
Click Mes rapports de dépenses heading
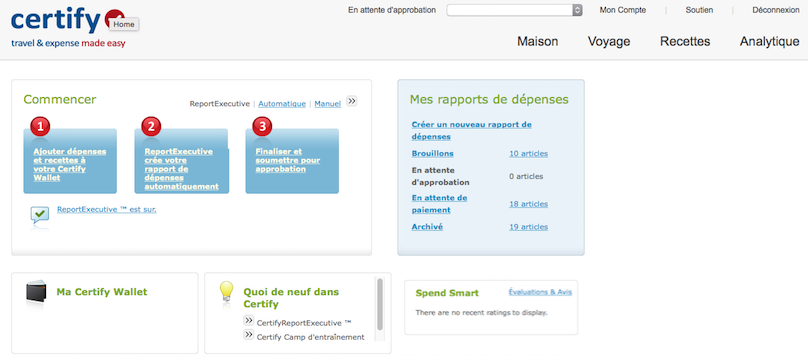click(x=489, y=99)
